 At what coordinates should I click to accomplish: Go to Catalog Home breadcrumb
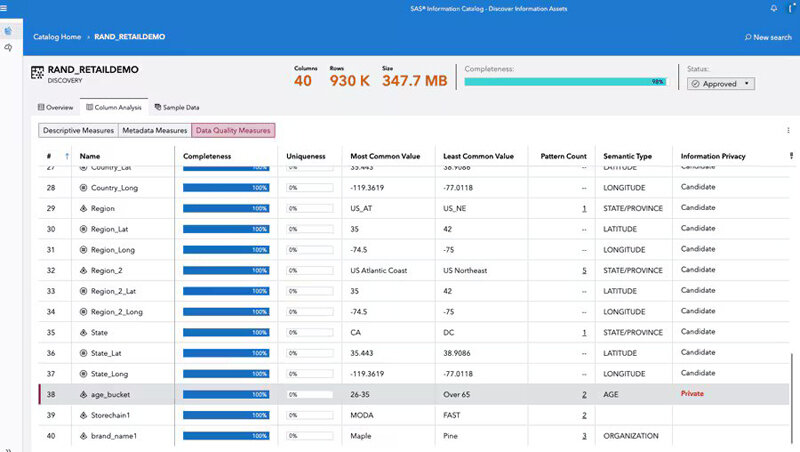[57, 37]
